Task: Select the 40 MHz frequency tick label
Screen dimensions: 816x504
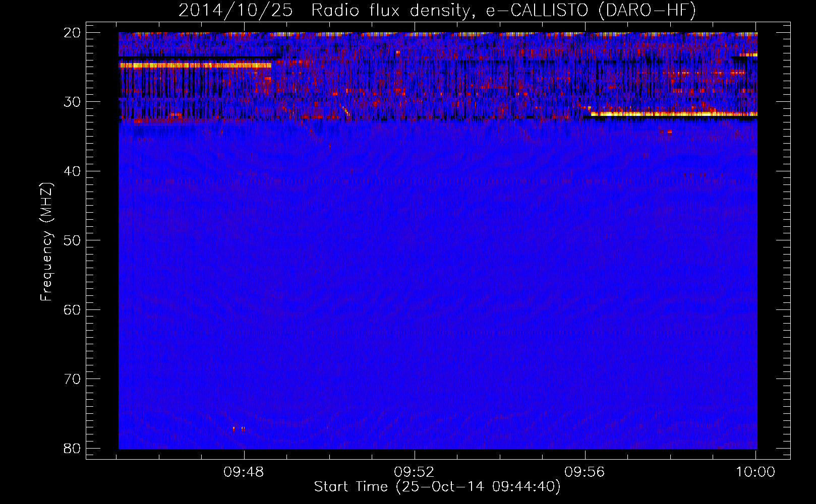Action: [x=73, y=171]
